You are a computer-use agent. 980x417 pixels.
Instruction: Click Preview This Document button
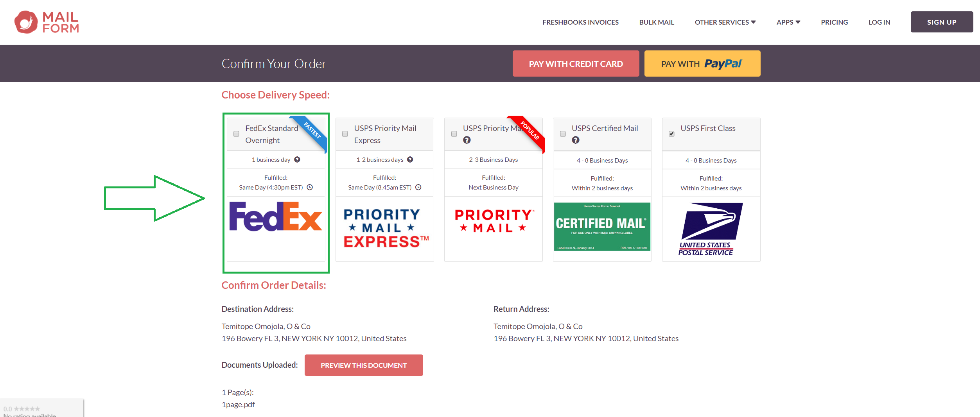tap(363, 365)
